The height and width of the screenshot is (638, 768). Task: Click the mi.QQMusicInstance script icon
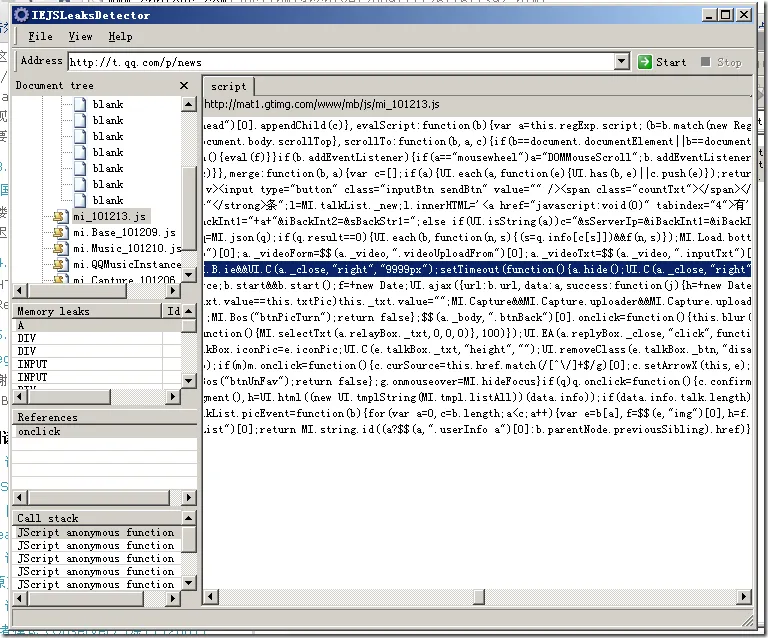tap(60, 264)
